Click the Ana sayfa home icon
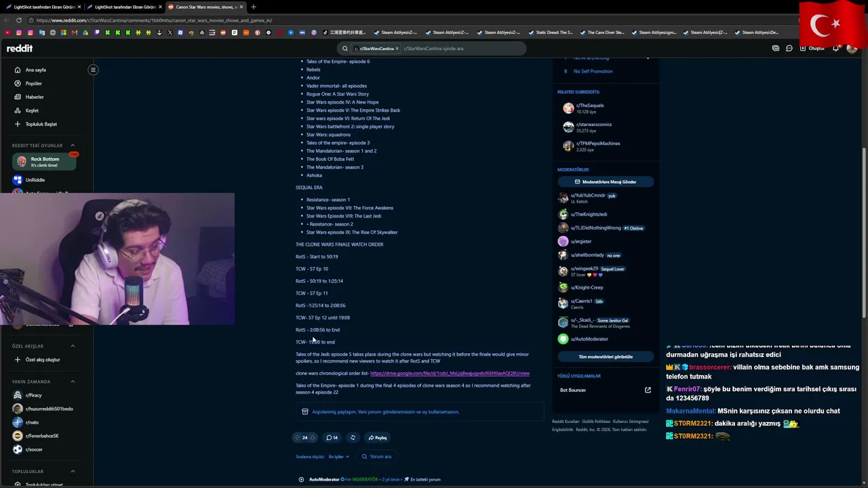 18,70
